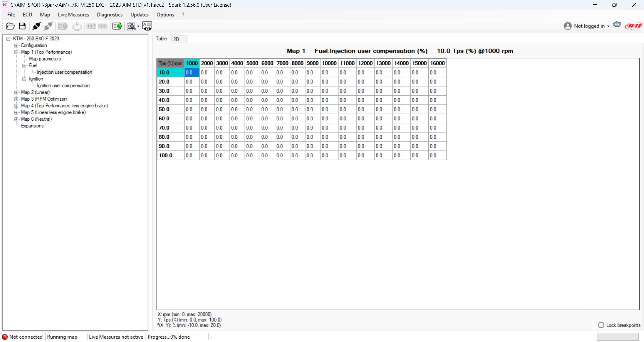Image resolution: width=644 pixels, height=342 pixels.
Task: Collapse the Ignition tree node
Action: (x=24, y=79)
